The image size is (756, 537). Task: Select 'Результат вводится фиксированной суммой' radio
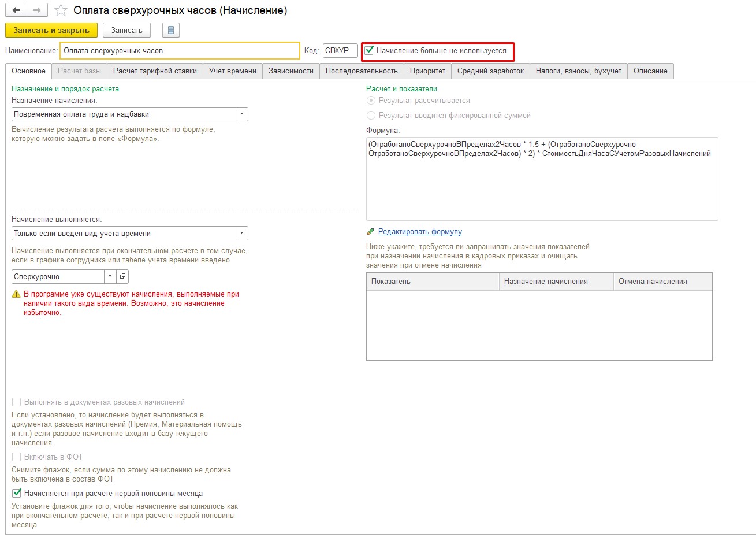(x=371, y=116)
